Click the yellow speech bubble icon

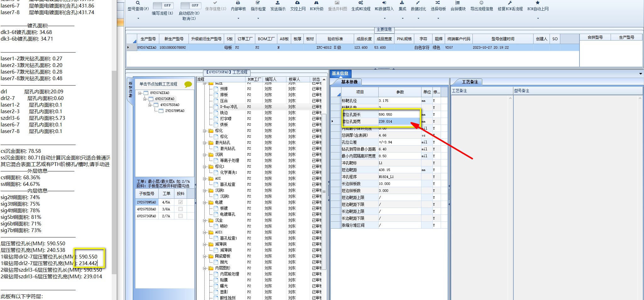188,84
